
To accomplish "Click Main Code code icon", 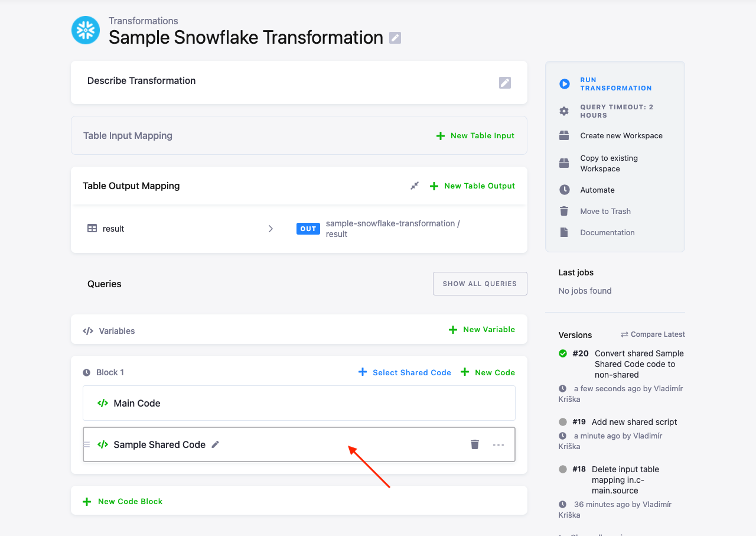I will click(x=103, y=403).
